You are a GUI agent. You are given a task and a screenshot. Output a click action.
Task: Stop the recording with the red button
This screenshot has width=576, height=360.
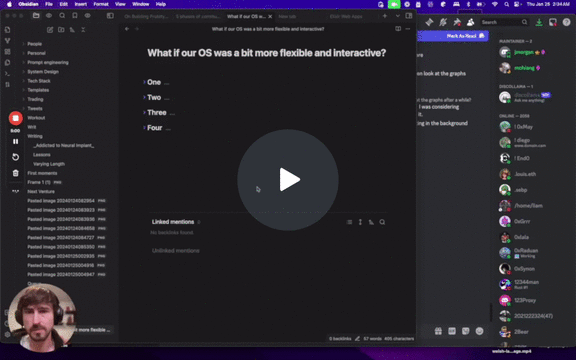[x=15, y=118]
